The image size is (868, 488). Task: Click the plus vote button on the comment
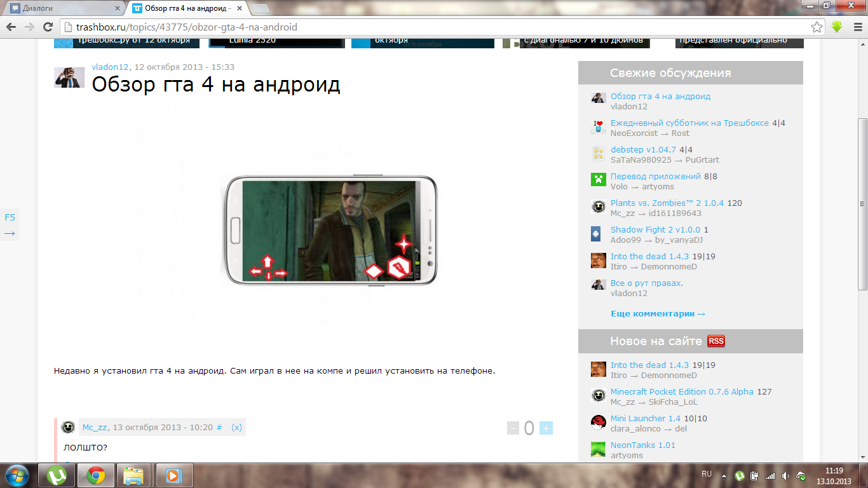tap(546, 428)
